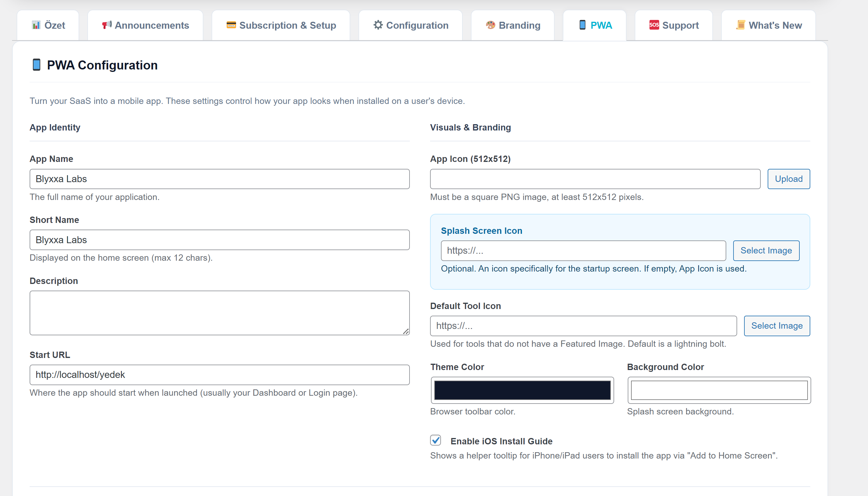The height and width of the screenshot is (496, 868).
Task: Click inside the Start URL field
Action: 220,375
